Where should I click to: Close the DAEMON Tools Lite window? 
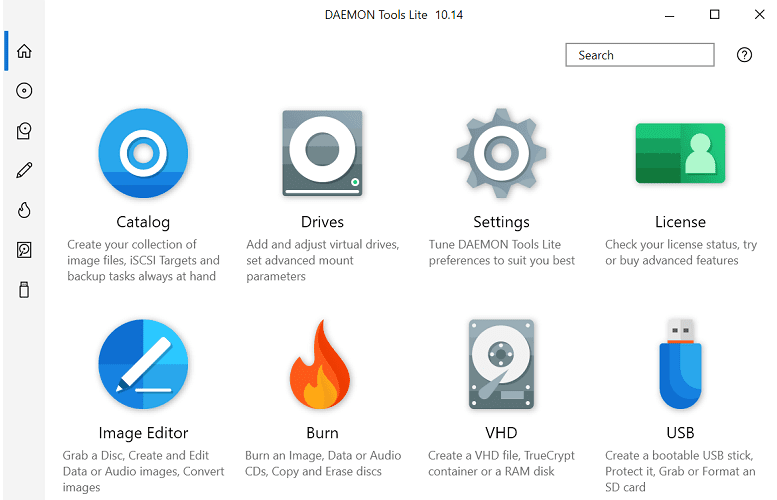[x=759, y=14]
